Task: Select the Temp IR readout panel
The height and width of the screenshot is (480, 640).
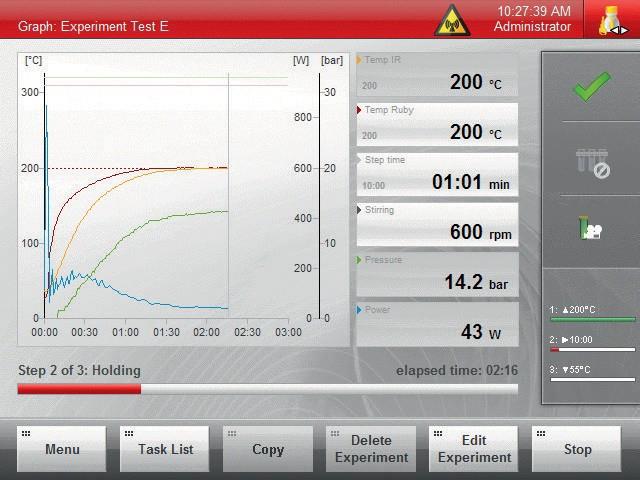Action: tap(437, 76)
